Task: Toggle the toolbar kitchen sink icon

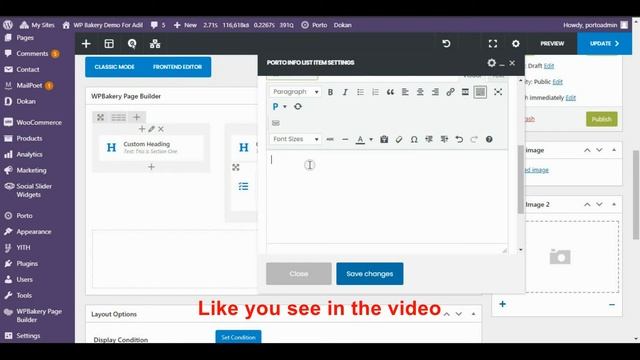Action: (480, 92)
